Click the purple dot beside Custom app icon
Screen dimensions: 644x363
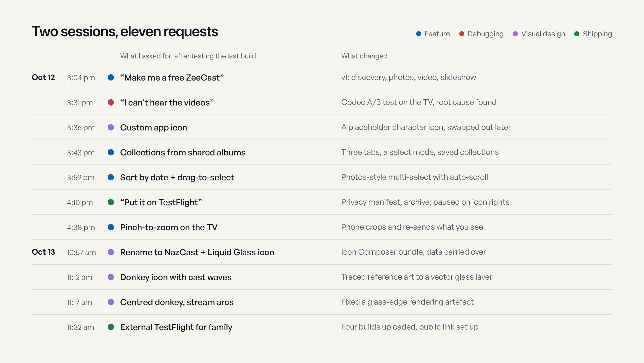[x=111, y=127]
